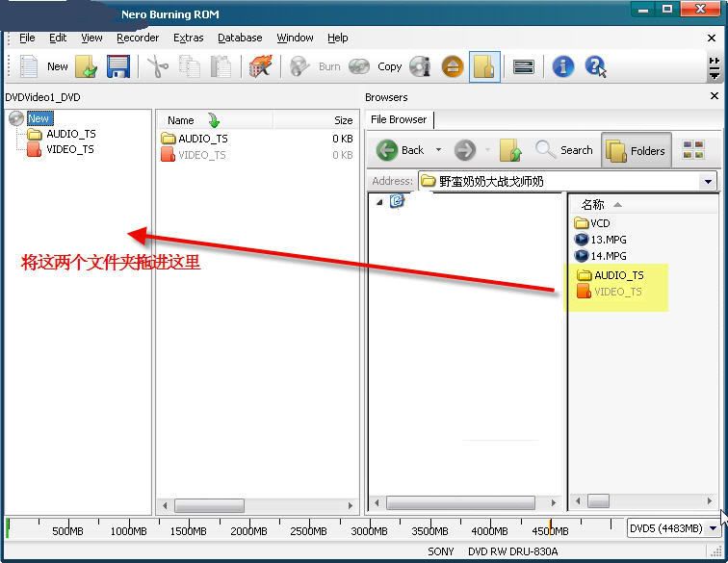The width and height of the screenshot is (728, 563).
Task: Click the Back button in File Browser
Action: pos(402,150)
